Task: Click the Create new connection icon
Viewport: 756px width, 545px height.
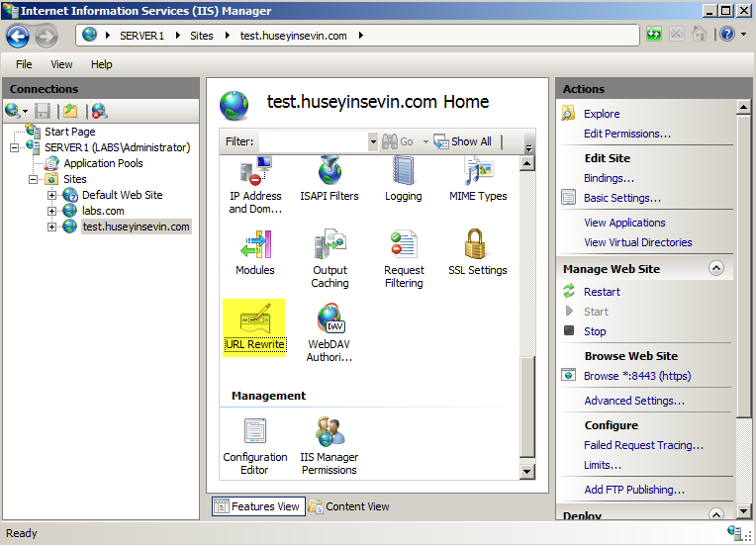Action: 13,112
